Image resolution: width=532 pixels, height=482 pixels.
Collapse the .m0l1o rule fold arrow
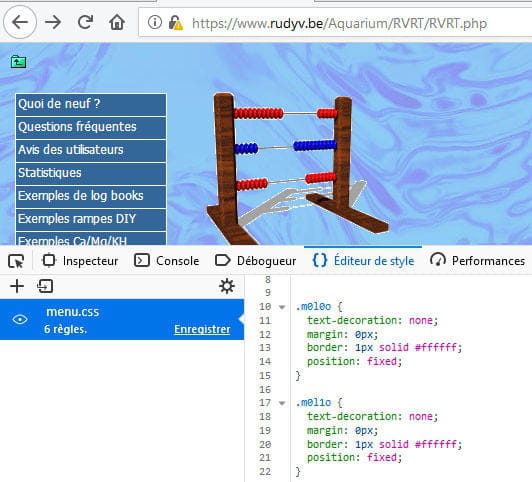coord(282,403)
